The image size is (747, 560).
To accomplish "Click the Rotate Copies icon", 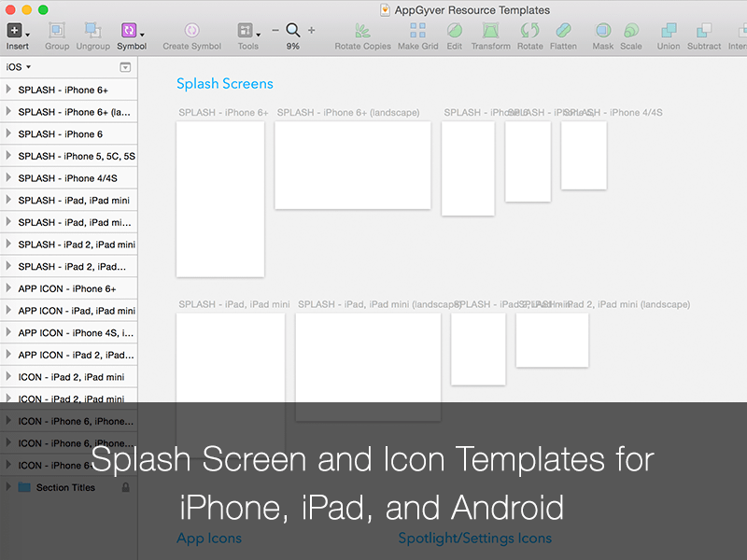I will click(362, 31).
